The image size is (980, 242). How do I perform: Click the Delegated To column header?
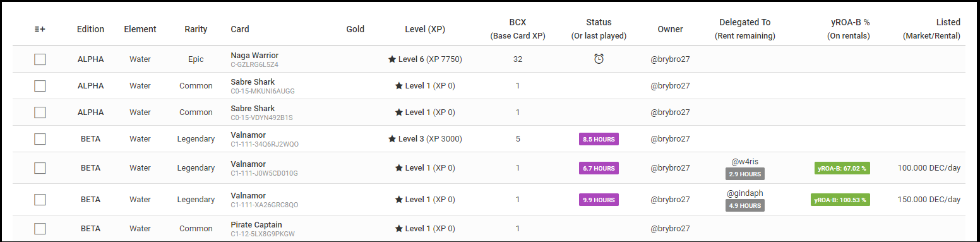745,29
